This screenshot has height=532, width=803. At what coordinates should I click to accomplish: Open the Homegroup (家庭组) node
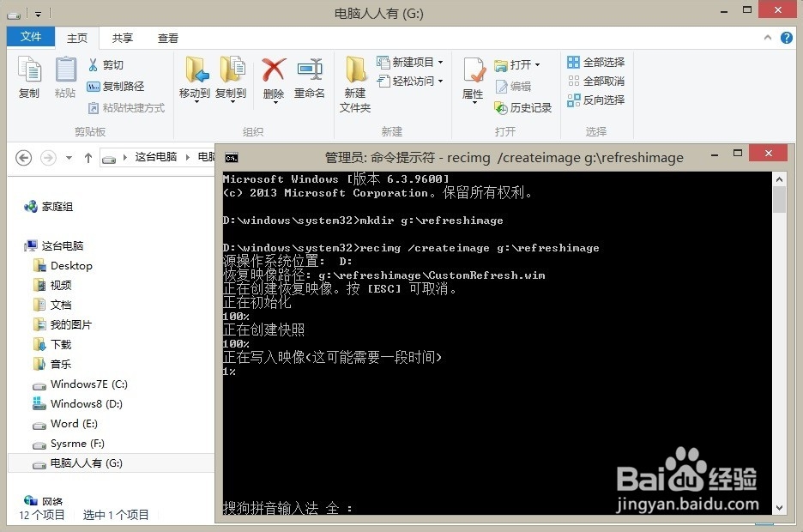point(49,207)
